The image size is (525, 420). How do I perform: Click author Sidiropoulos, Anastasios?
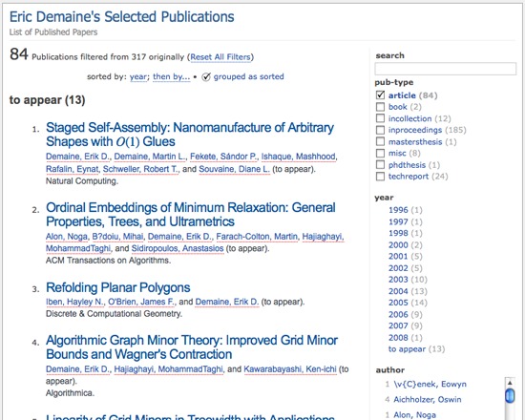(178, 248)
